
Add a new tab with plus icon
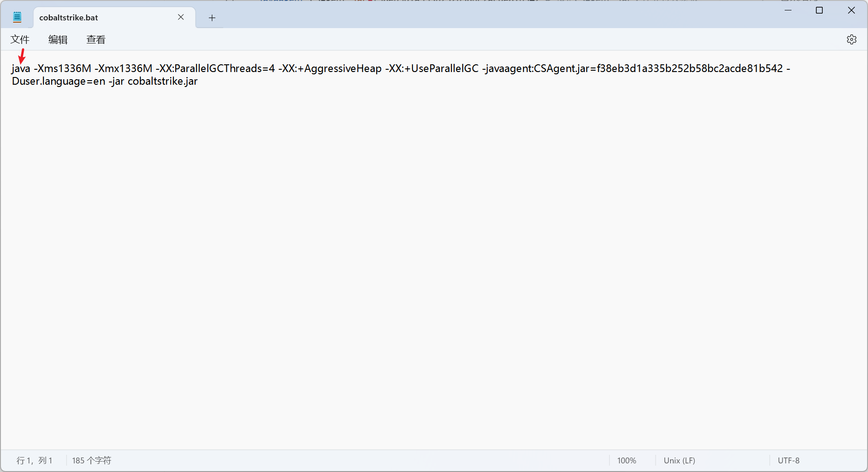click(212, 18)
